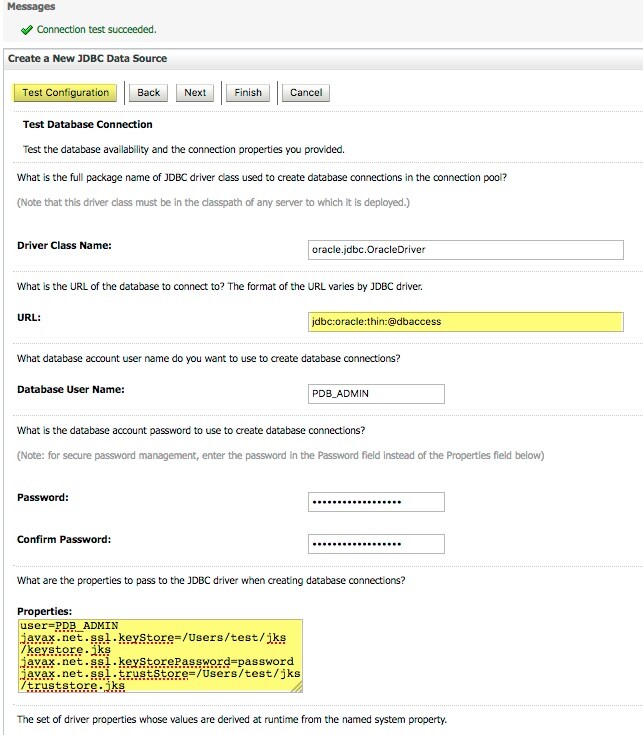Click Next to continue the wizard
Viewport: 643px width, 735px height.
[x=195, y=93]
